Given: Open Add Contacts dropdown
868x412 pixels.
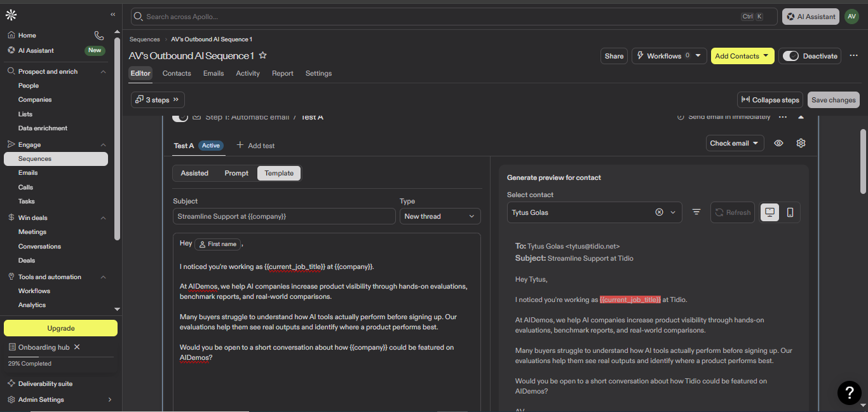Looking at the screenshot, I should point(742,56).
